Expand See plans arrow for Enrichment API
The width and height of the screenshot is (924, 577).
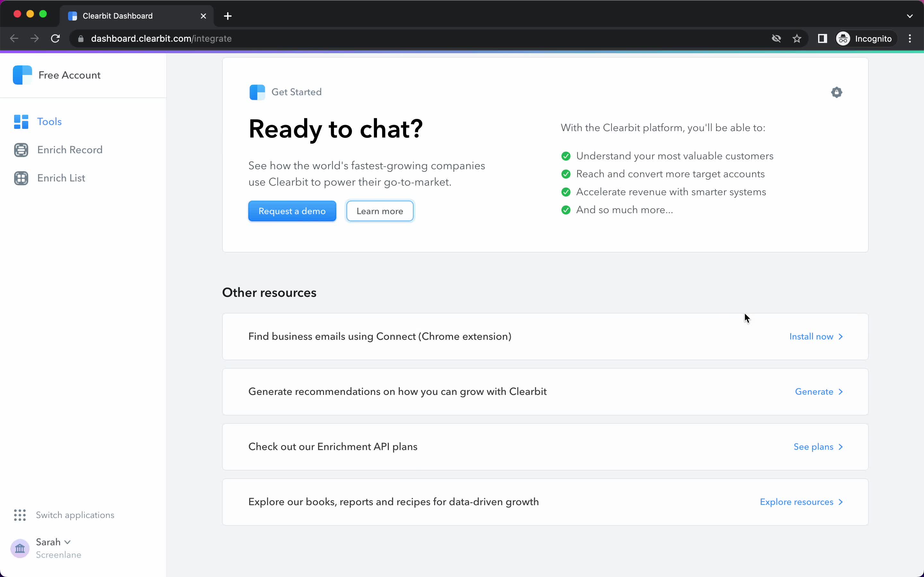point(840,446)
